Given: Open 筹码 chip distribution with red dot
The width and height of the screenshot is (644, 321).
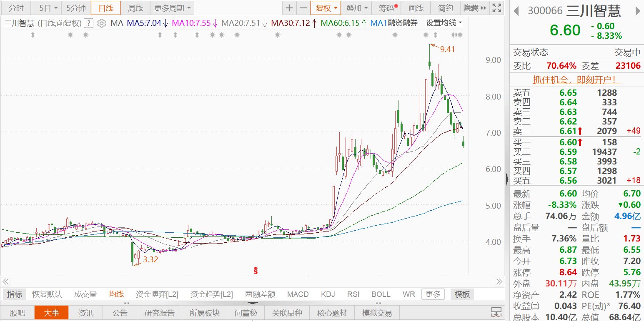Looking at the screenshot, I should pyautogui.click(x=386, y=7).
